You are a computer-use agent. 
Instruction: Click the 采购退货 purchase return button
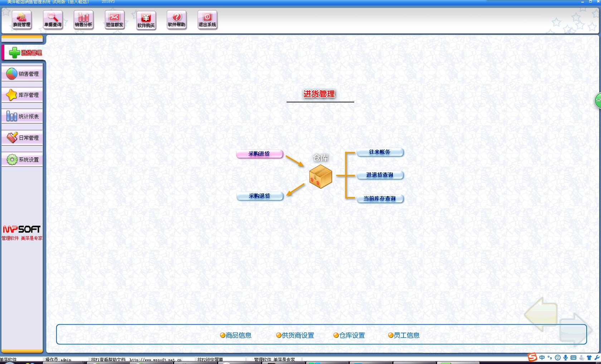[260, 196]
